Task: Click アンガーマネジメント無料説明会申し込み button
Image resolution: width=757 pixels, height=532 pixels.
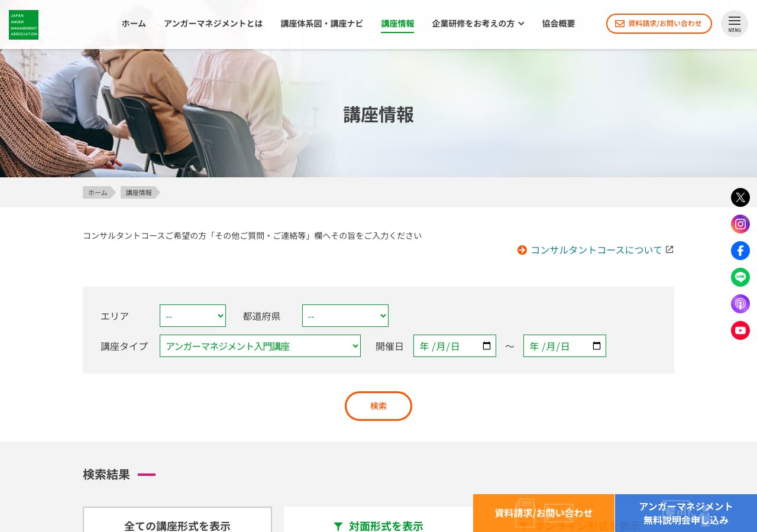Action: coord(686,513)
